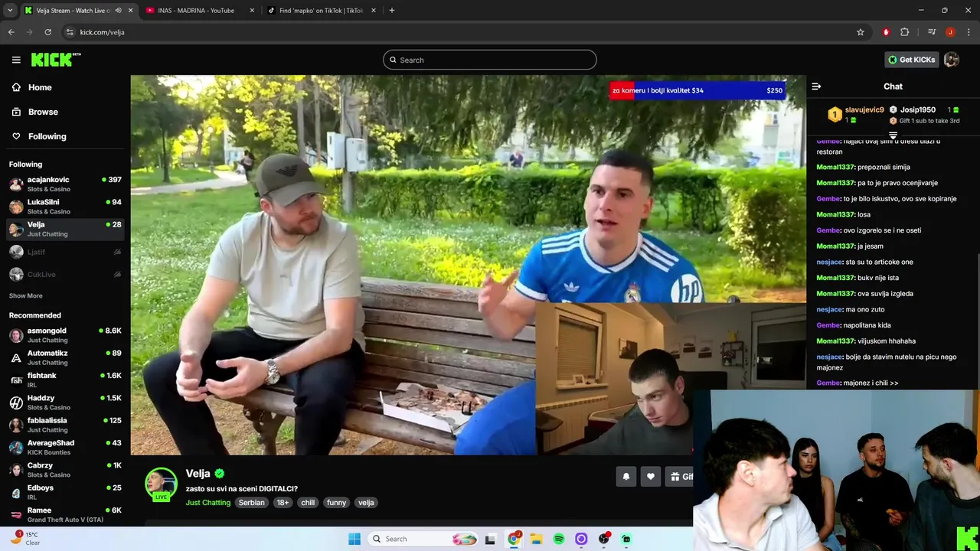Select the 18+ tag
The width and height of the screenshot is (980, 551).
283,503
